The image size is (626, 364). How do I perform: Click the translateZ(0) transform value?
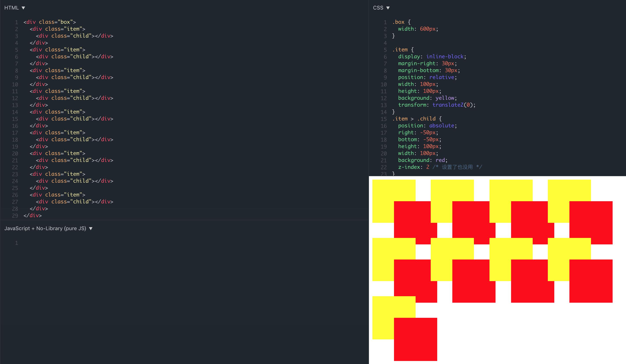(x=453, y=105)
